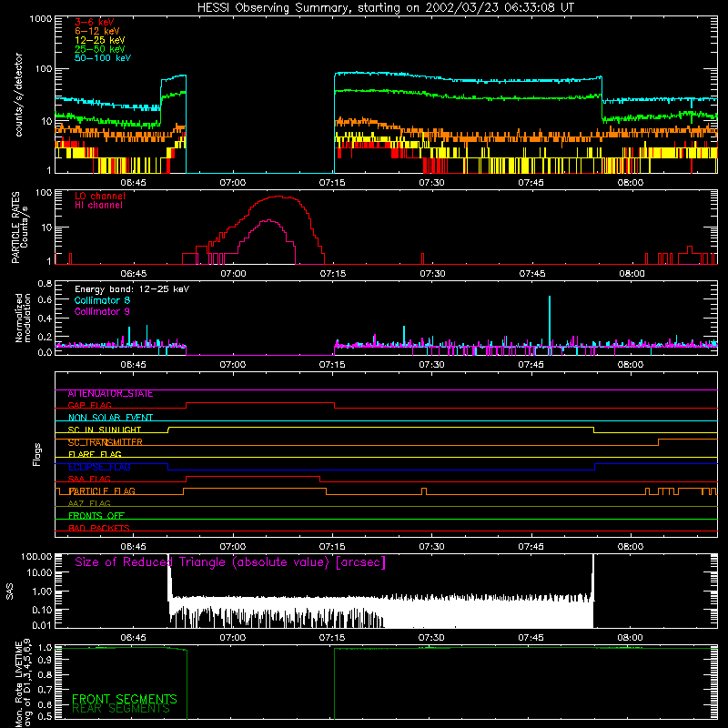Click the Mon. Rate LIVETIME axis label
This screenshot has width=728, height=728.
click(19, 684)
